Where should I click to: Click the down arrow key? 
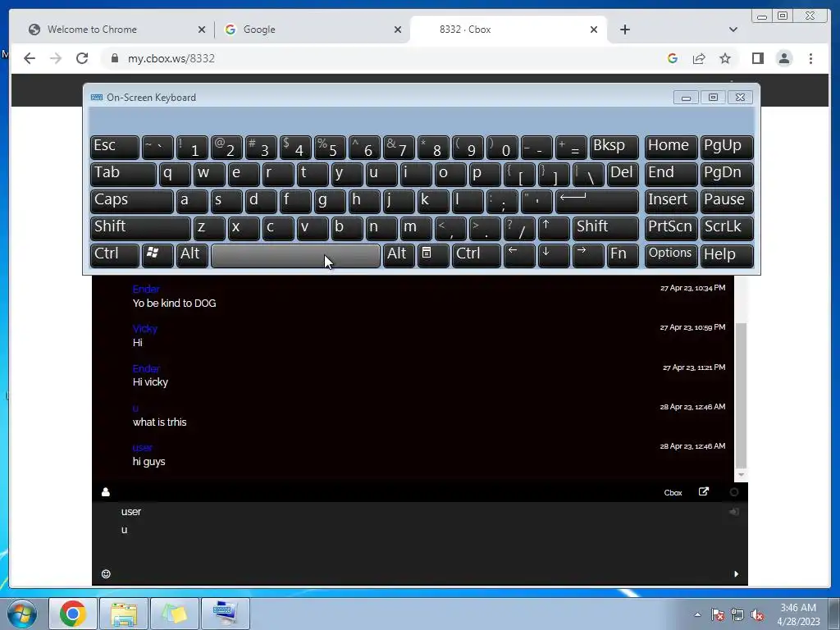[x=554, y=255]
